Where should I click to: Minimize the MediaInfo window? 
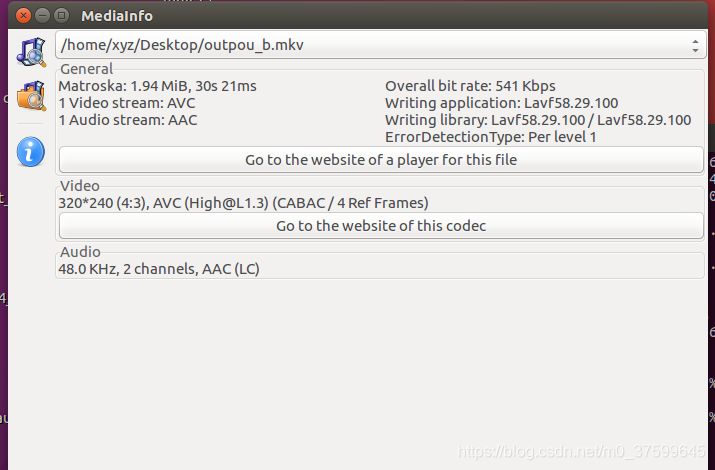(x=42, y=16)
